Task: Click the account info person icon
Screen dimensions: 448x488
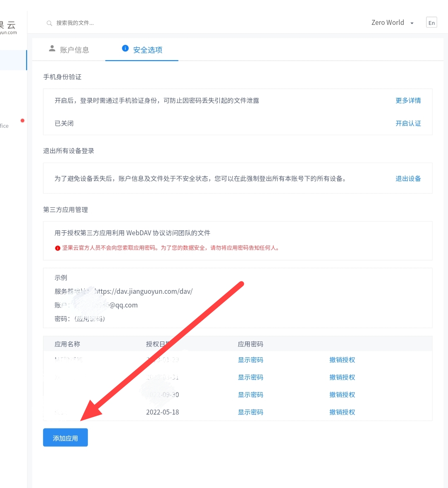Action: (x=52, y=49)
